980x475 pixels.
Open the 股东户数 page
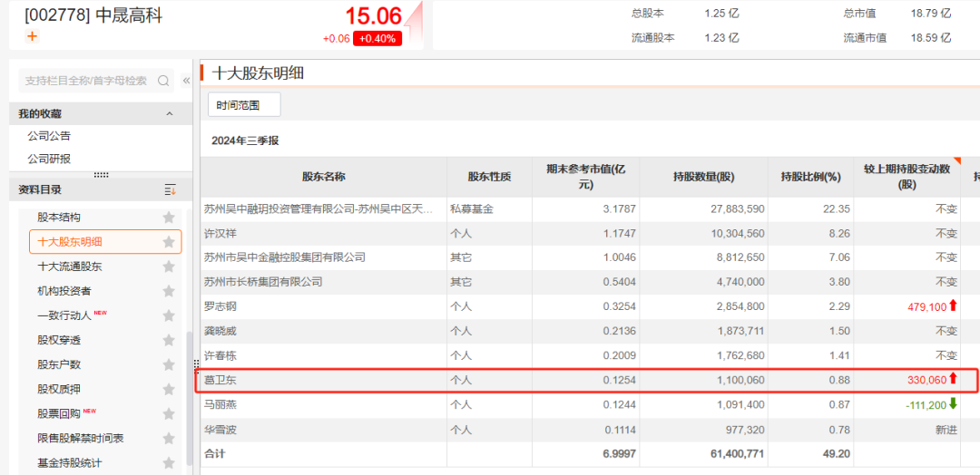pyautogui.click(x=59, y=364)
